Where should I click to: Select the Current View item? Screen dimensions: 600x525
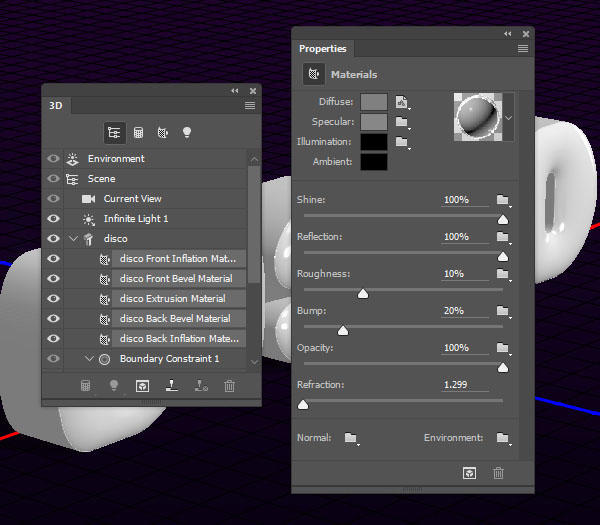[x=132, y=199]
